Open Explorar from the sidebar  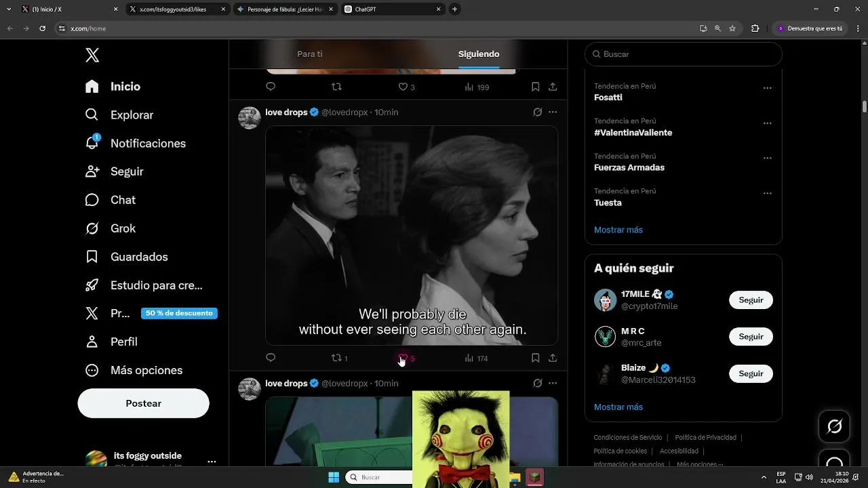point(119,115)
